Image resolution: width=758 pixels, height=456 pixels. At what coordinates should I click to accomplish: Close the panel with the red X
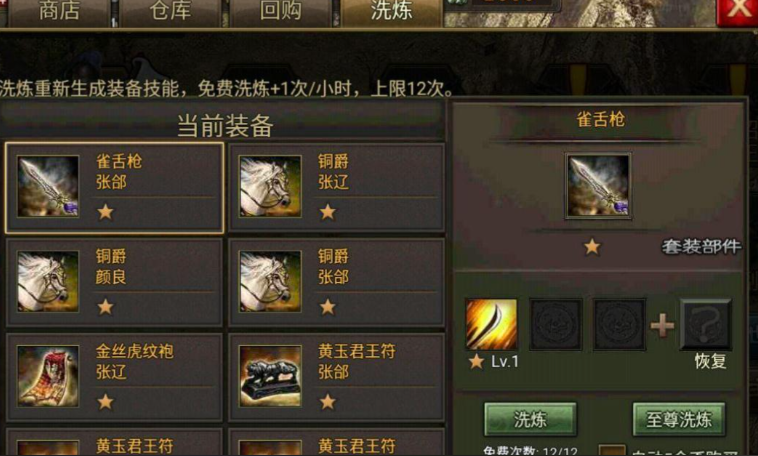738,11
